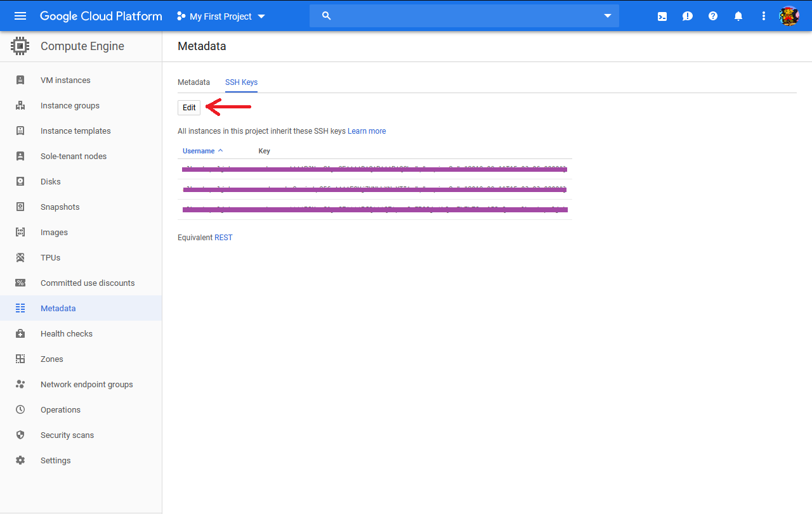Viewport: 812px width, 514px height.
Task: Click the Sole-tenant nodes sidebar icon
Action: coord(20,156)
